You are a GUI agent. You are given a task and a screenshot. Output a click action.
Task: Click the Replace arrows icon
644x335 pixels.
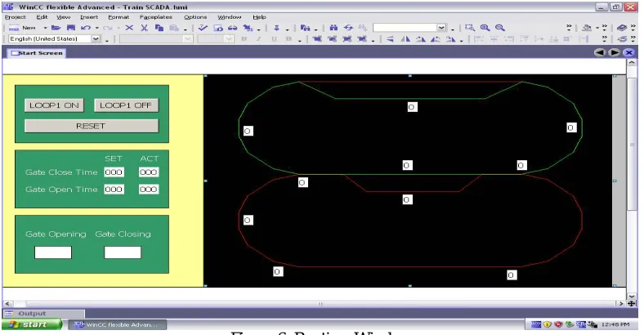pyautogui.click(x=348, y=28)
